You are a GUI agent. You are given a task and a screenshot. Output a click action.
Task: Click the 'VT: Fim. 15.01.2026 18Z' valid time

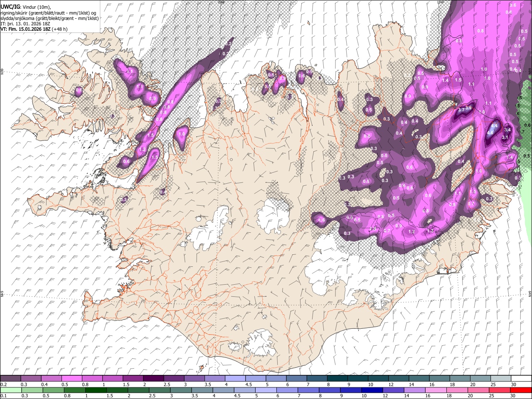click(x=25, y=29)
